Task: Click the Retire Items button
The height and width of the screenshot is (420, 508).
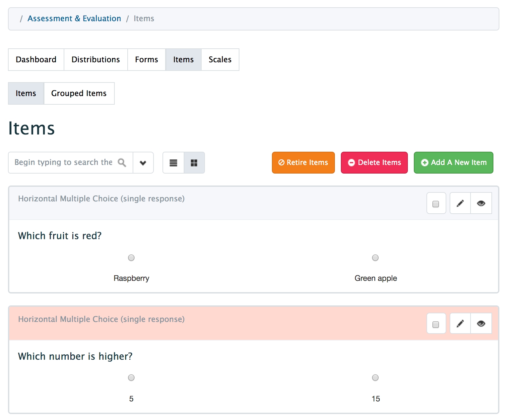Action: click(303, 163)
